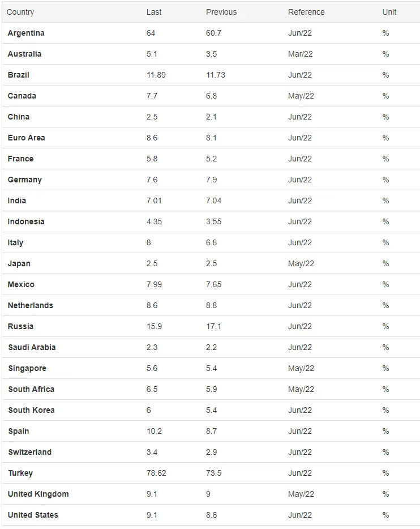Select the Canada row link
420x529 pixels.
click(22, 96)
